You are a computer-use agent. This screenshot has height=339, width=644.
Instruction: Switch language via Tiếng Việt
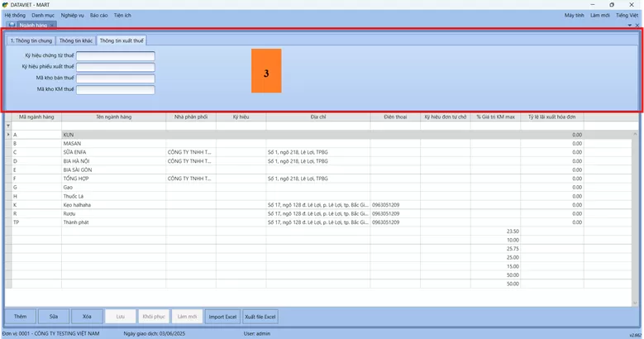pyautogui.click(x=627, y=15)
